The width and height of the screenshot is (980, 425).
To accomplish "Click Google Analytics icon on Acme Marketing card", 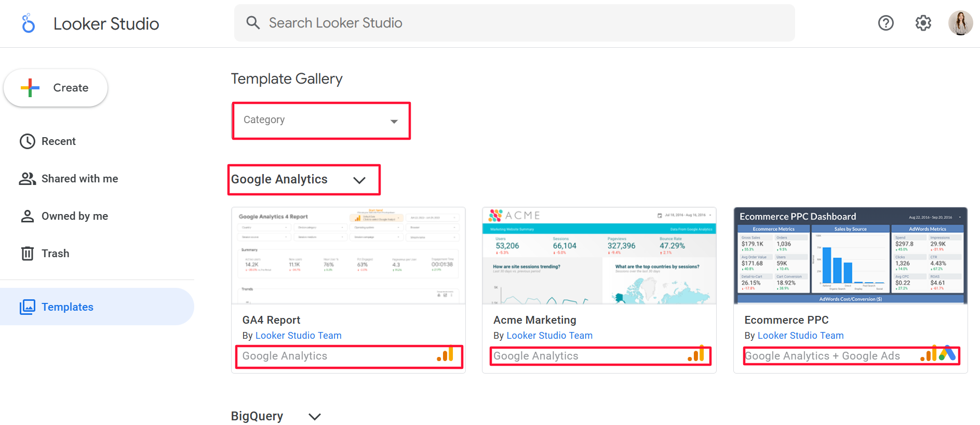I will (696, 354).
